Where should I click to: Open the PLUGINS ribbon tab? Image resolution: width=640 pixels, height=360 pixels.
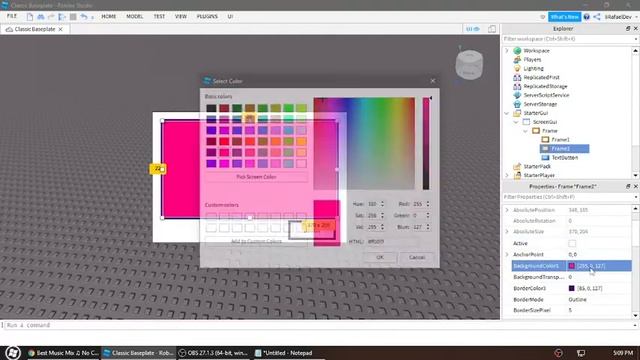coord(207,17)
